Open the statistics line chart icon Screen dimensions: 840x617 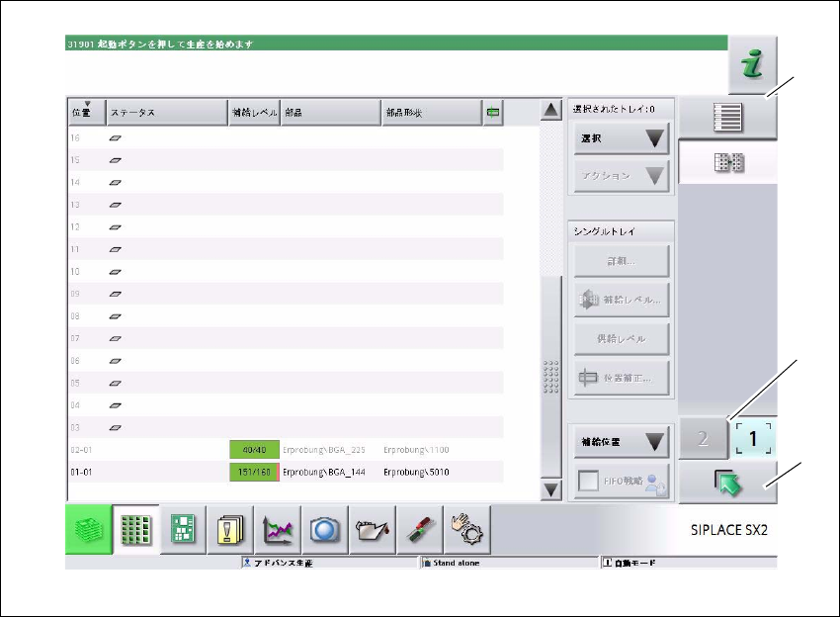coord(279,529)
